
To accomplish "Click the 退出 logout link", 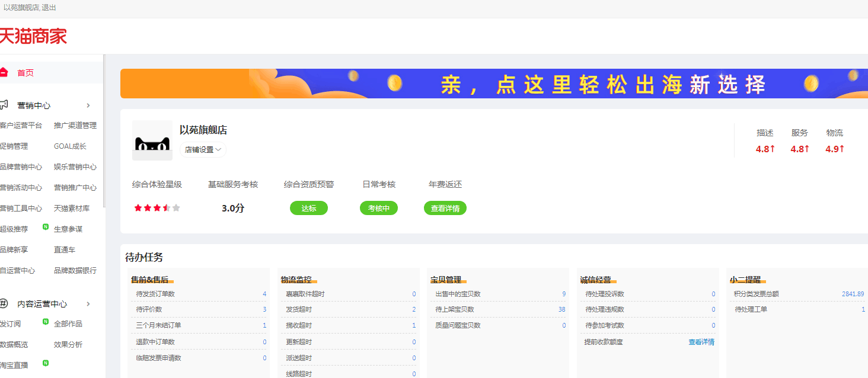I will 49,8.
